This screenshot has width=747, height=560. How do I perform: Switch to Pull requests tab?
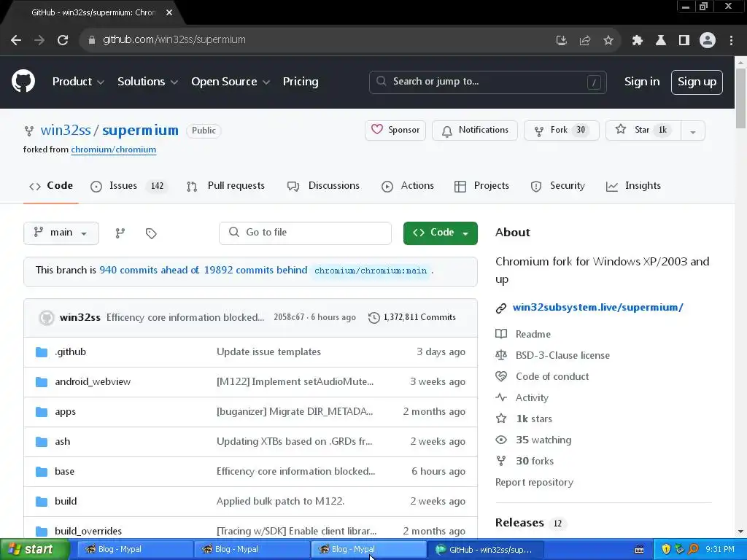[226, 186]
